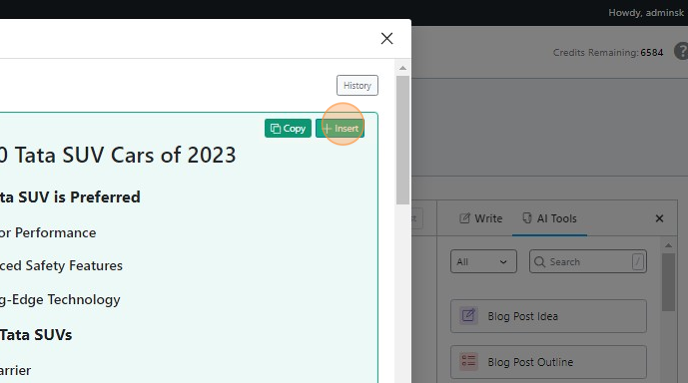Viewport: 688px width, 383px height.
Task: Insert the generated content into post
Action: click(x=340, y=129)
